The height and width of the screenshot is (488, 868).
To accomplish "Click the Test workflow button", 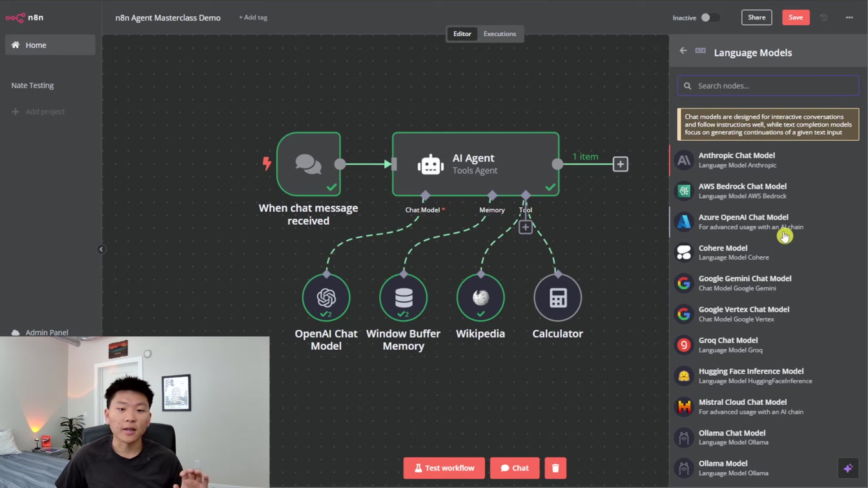I will point(444,468).
